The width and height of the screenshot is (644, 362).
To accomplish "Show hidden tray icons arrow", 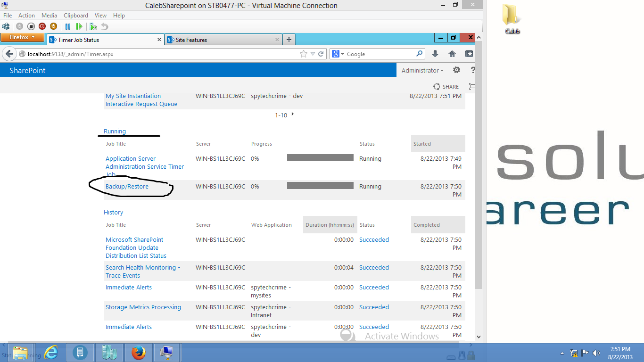I will coord(562,353).
